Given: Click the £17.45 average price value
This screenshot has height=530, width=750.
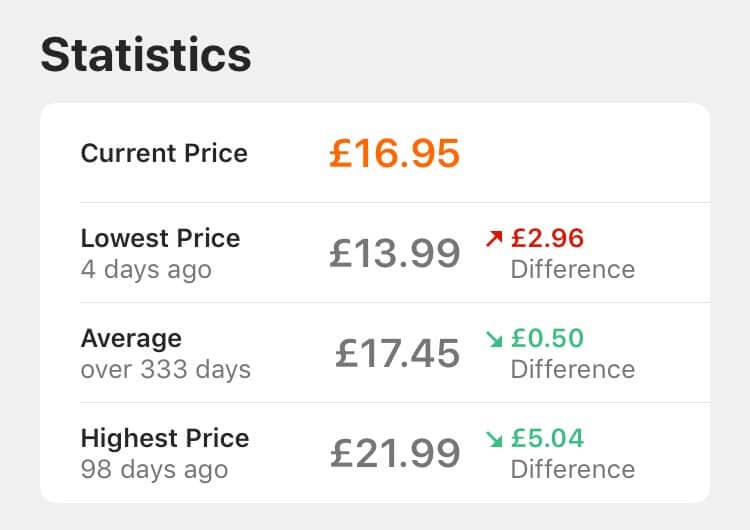Looking at the screenshot, I should pyautogui.click(x=397, y=353).
